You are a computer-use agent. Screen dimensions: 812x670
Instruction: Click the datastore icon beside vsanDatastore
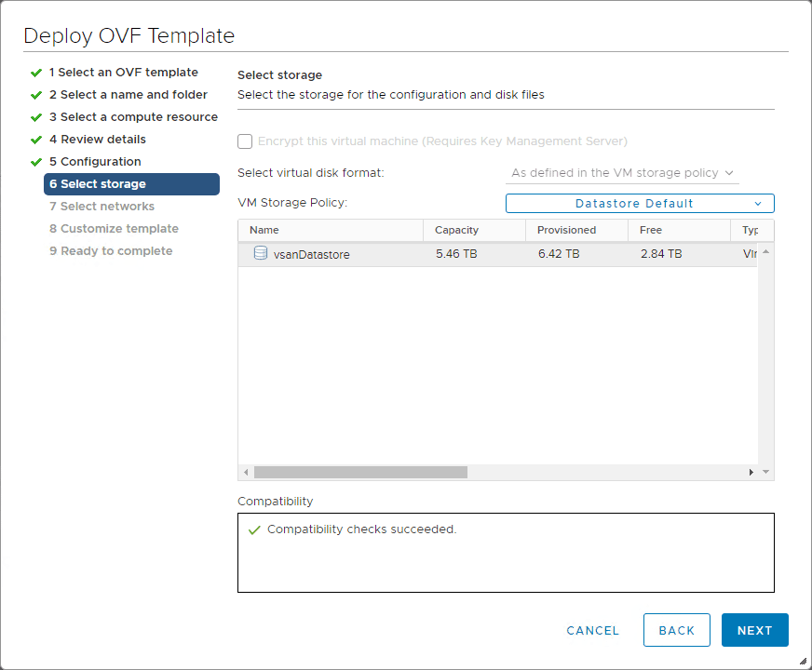[260, 253]
